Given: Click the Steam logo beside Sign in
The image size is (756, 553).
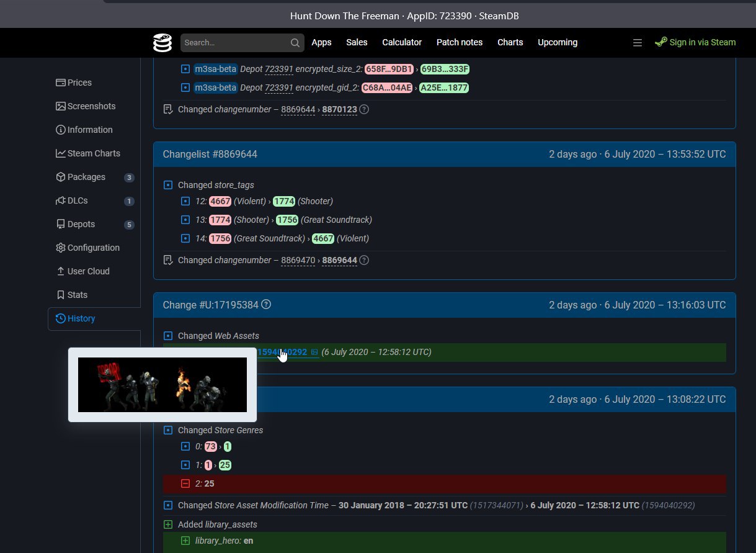Looking at the screenshot, I should point(661,42).
